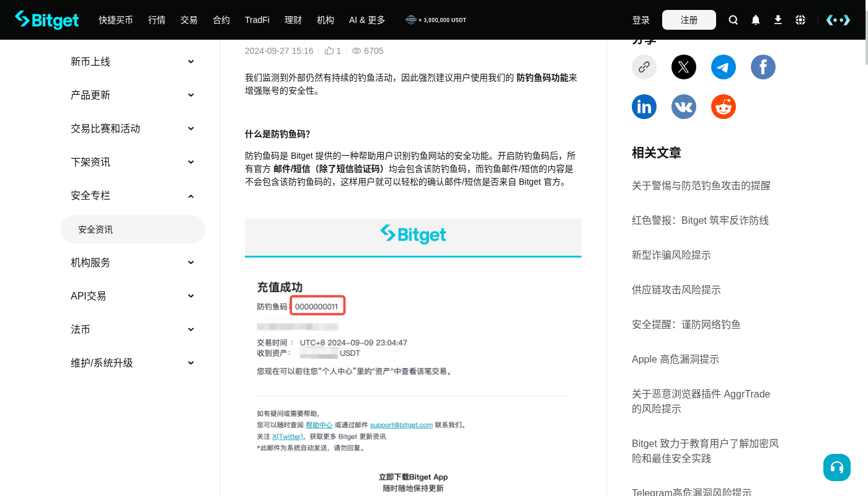Click the 充值成功 heading in email

(x=280, y=287)
